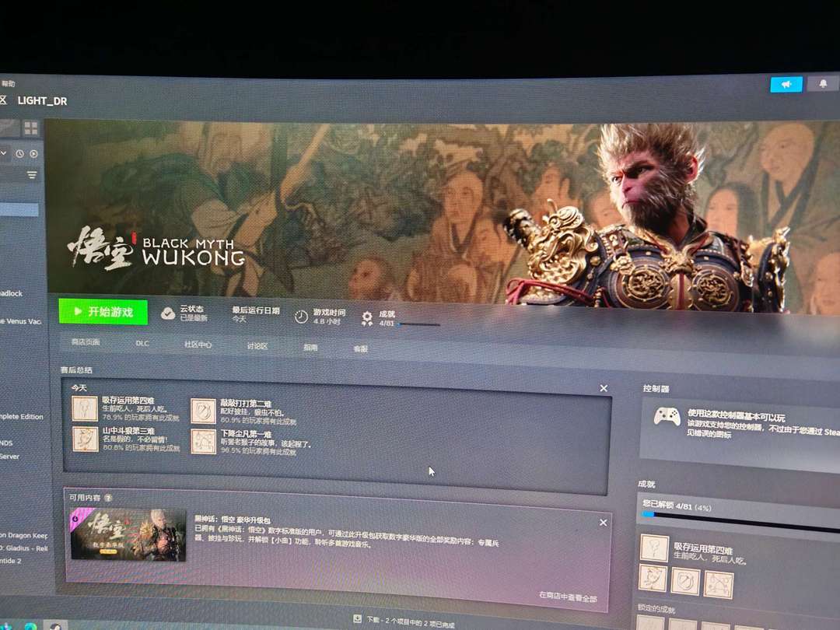Select the Vermintide 2 entry in sidebar

click(11, 561)
